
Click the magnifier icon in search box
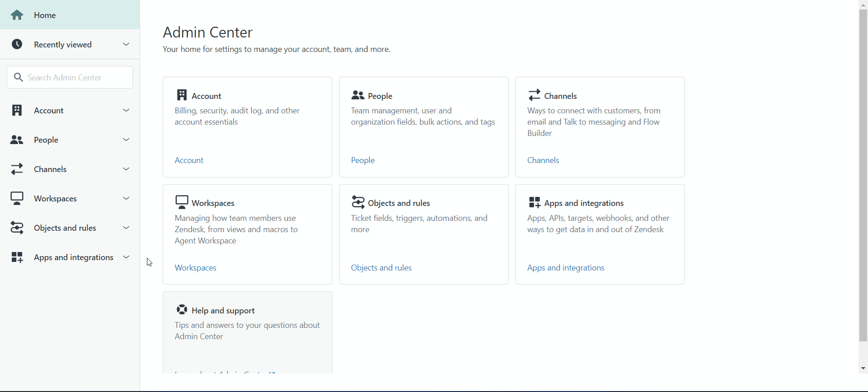coord(18,77)
